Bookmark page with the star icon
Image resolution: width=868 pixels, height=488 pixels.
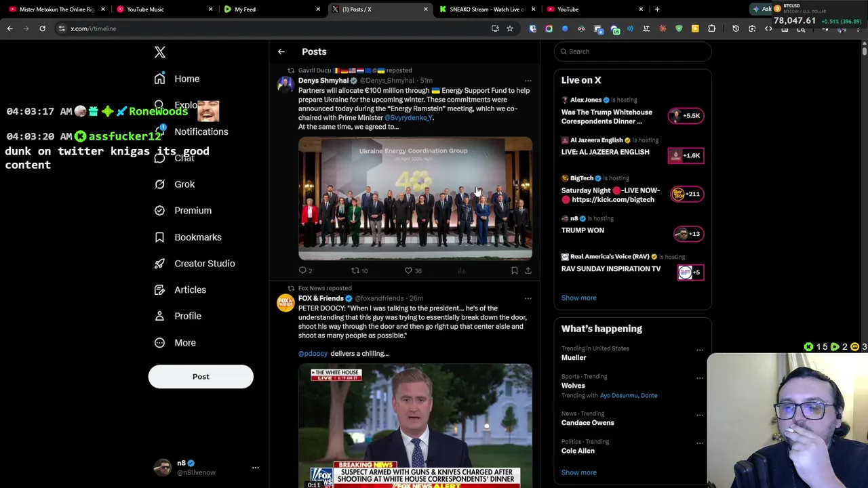click(510, 28)
